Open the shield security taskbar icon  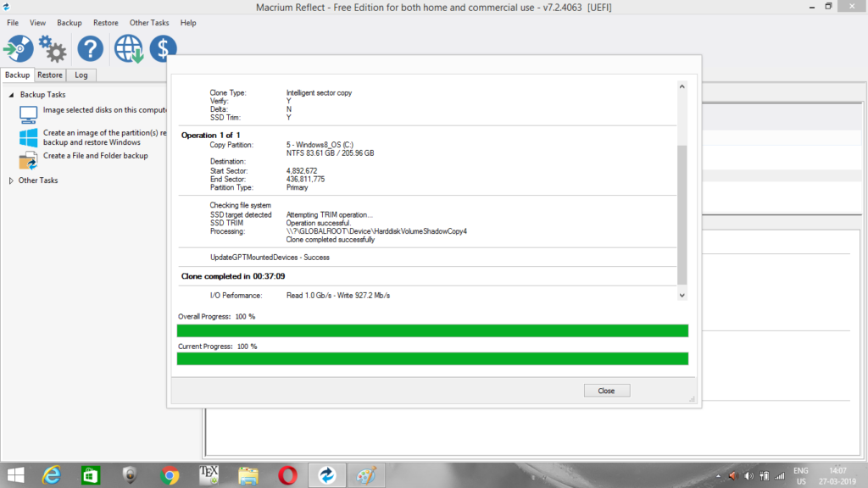coord(130,475)
